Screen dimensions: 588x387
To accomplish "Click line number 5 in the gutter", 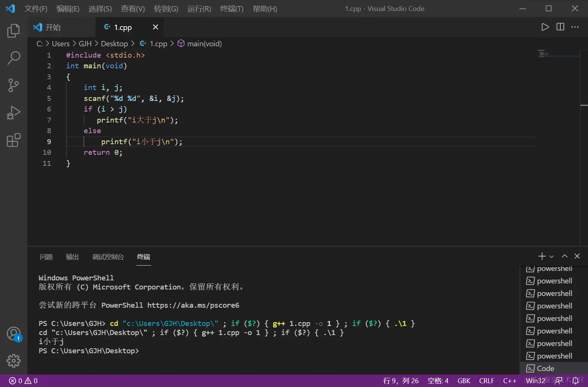I will point(49,98).
